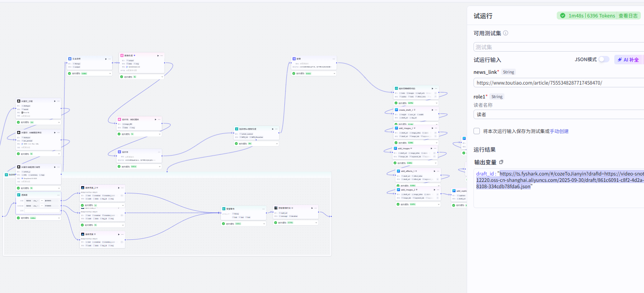The image size is (644, 293).
Task: Click the role1 读者 input field
Action: pyautogui.click(x=559, y=114)
